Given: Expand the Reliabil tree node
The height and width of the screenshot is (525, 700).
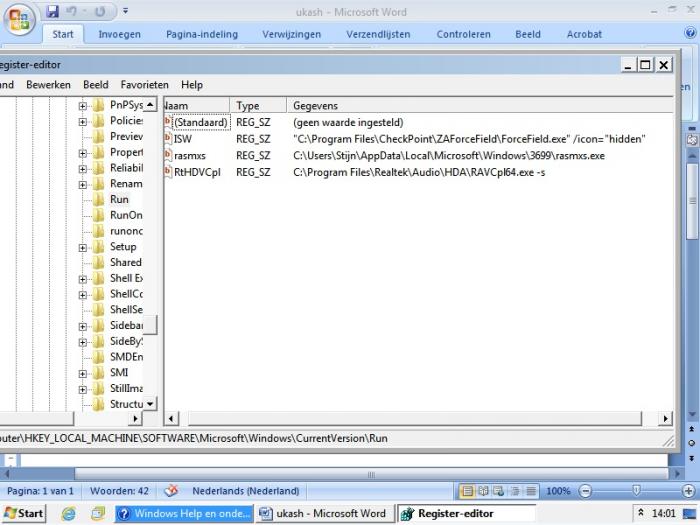Looking at the screenshot, I should tap(83, 169).
